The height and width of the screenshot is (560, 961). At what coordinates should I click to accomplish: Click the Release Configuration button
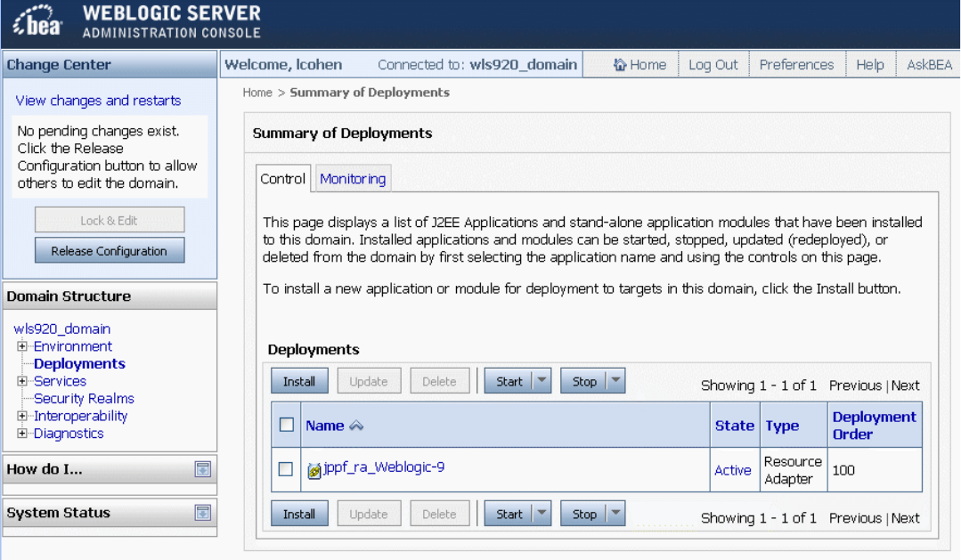109,250
